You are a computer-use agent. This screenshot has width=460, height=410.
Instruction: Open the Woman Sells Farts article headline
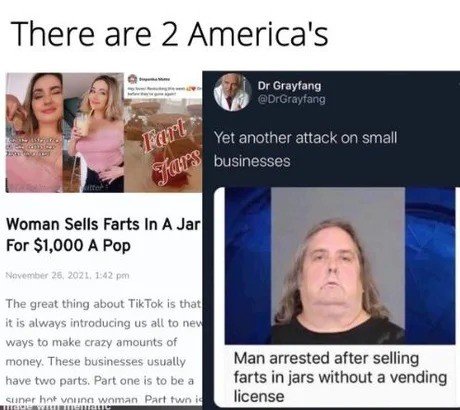pos(103,235)
